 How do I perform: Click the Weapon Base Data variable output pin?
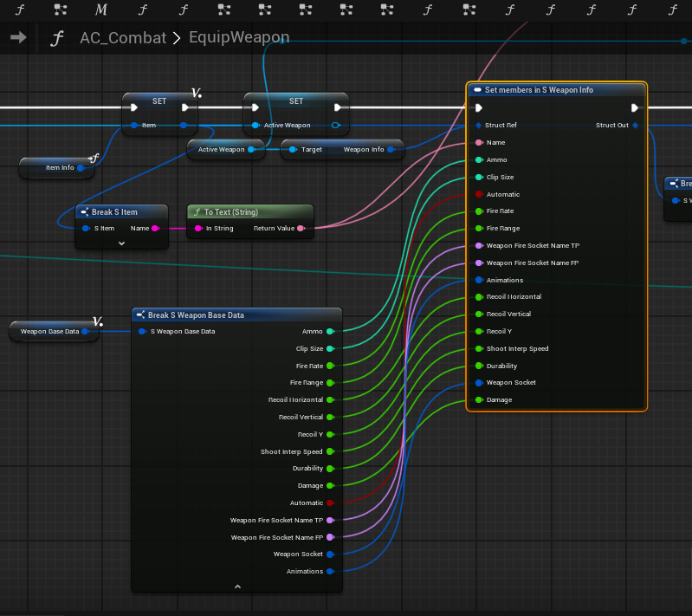[85, 331]
